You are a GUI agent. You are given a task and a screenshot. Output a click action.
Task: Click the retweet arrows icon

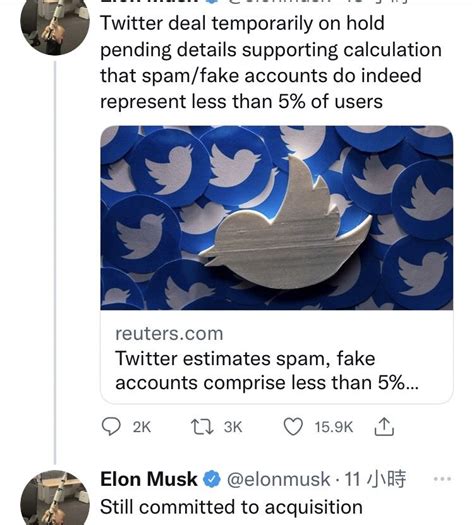tap(202, 427)
